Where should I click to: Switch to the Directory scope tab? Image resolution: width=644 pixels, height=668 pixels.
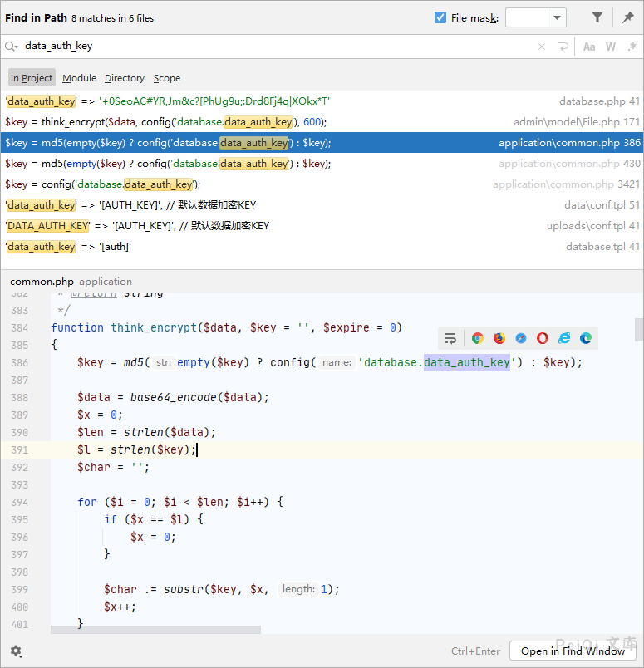(125, 78)
